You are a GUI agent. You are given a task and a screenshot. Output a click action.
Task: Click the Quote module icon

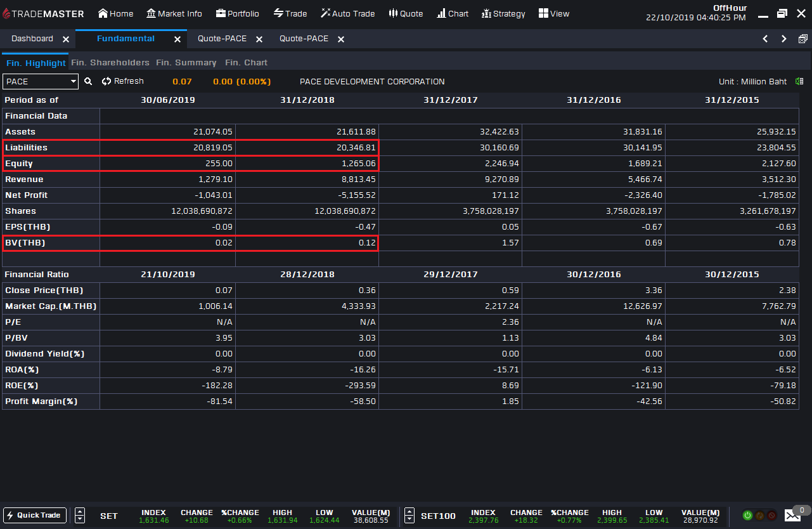point(406,13)
